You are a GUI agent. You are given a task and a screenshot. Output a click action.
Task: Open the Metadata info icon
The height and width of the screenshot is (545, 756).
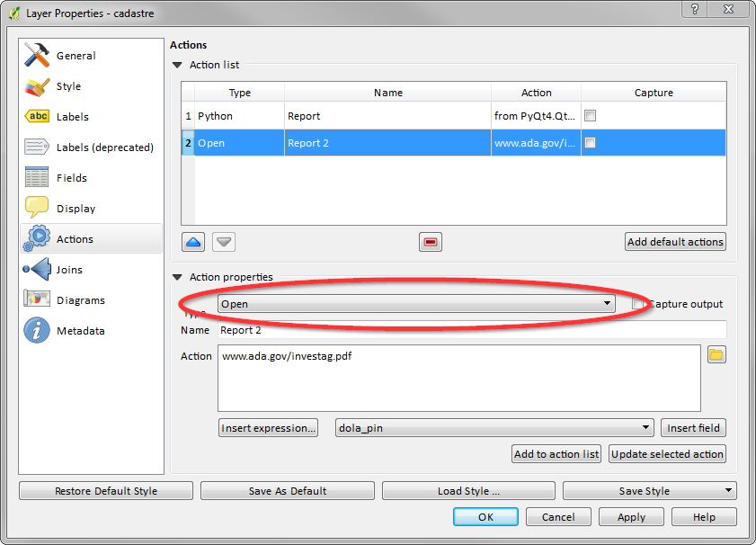37,331
